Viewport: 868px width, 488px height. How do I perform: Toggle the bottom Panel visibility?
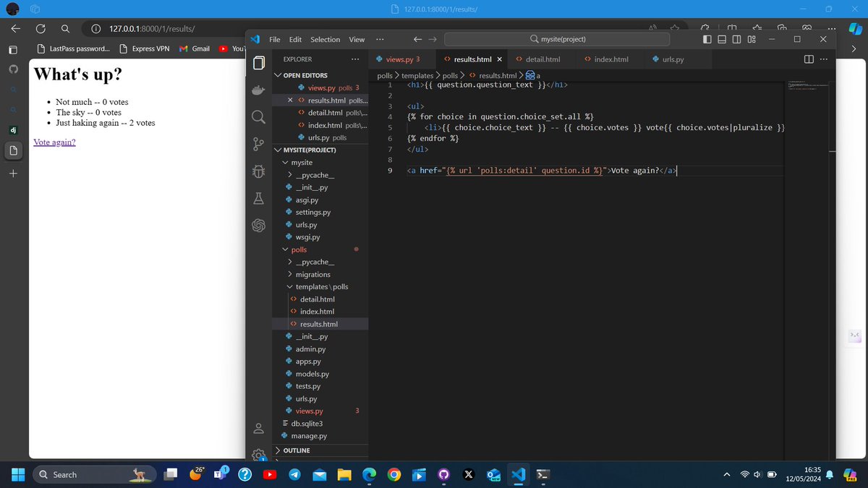[x=720, y=39]
